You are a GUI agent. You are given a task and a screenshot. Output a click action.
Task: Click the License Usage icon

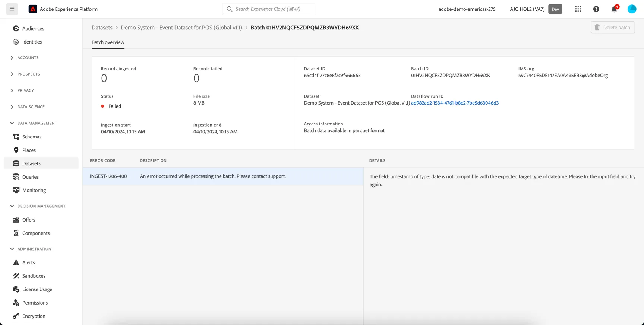click(x=16, y=289)
